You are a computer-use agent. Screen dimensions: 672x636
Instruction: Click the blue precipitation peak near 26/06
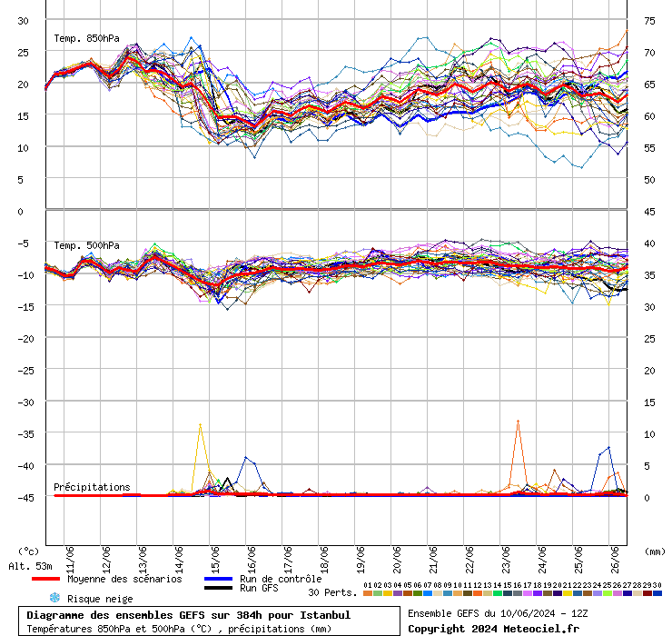coord(608,448)
